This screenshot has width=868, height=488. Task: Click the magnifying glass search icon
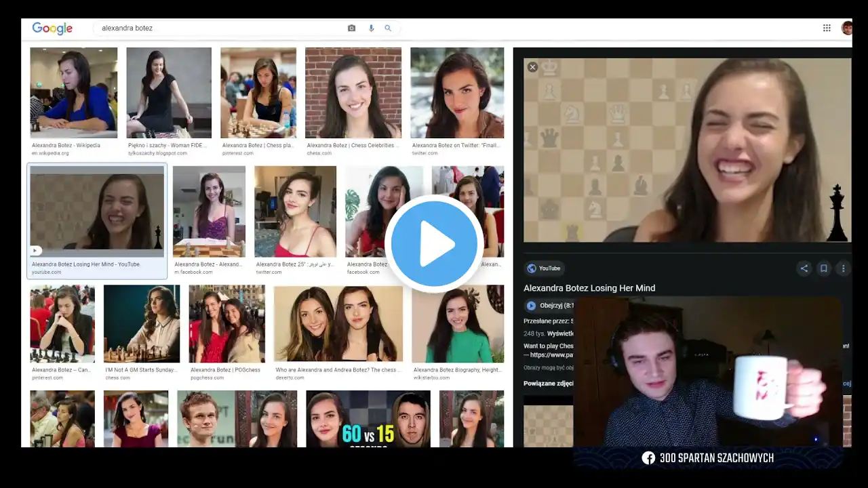tap(388, 28)
